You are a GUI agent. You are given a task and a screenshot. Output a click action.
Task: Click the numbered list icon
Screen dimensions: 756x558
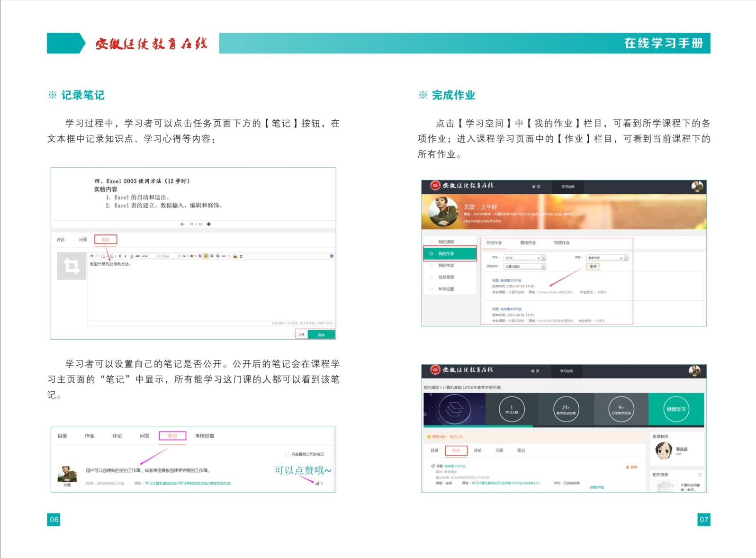(x=112, y=256)
